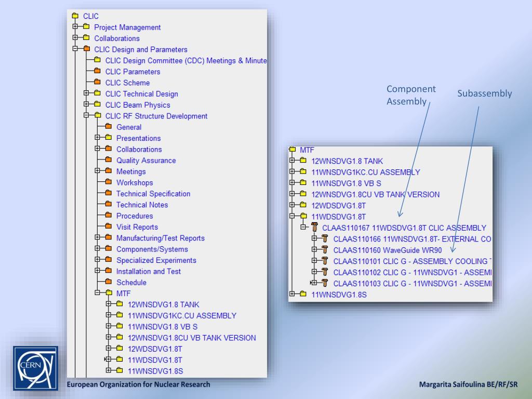
Task: Expand the Presentations node
Action: click(97, 137)
